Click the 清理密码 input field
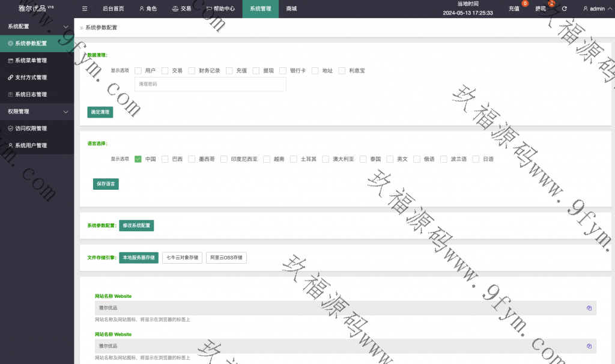 click(x=210, y=84)
